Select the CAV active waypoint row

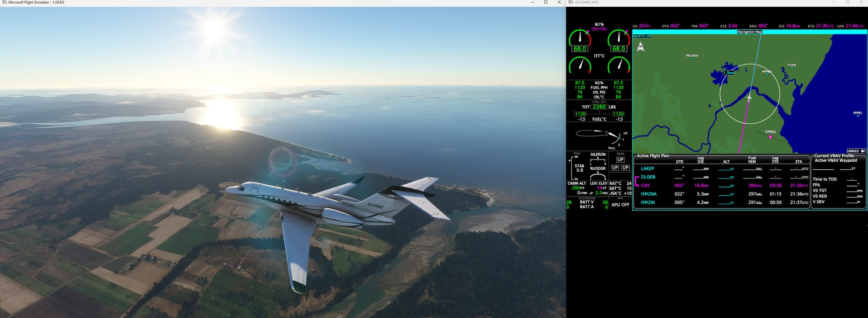[x=645, y=186]
